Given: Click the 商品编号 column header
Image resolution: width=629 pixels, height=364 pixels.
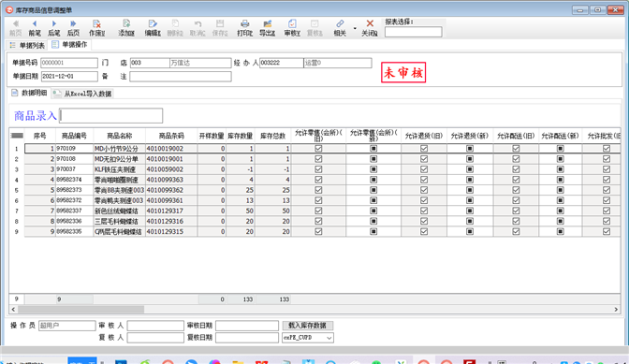Looking at the screenshot, I should click(74, 136).
